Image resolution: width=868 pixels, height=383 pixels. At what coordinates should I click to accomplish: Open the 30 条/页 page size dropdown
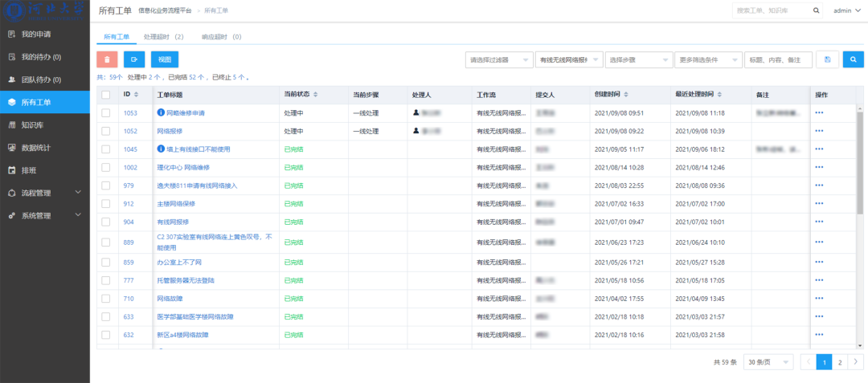coord(768,362)
